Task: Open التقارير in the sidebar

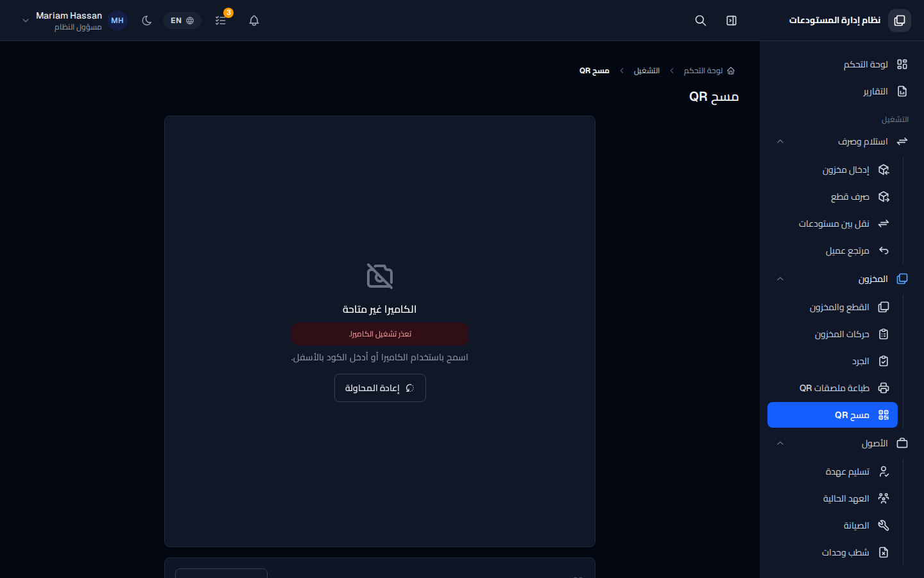Action: (x=837, y=91)
